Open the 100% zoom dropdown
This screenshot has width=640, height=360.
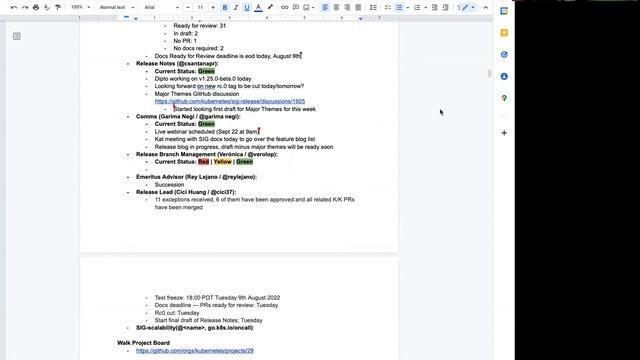coord(80,7)
